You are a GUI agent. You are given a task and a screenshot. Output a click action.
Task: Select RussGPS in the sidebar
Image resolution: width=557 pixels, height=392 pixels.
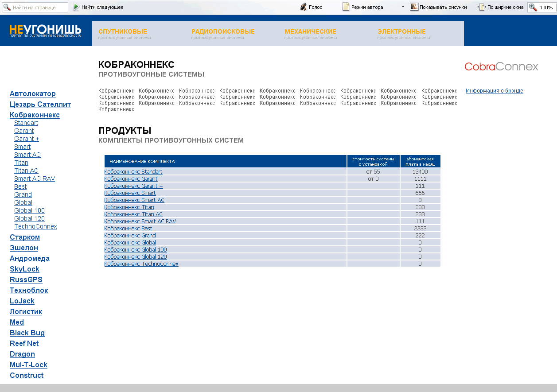coord(26,280)
